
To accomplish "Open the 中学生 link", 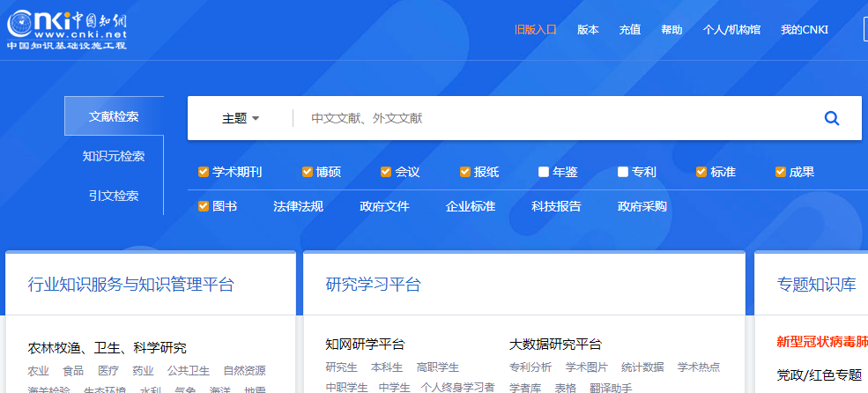I will click(x=395, y=387).
